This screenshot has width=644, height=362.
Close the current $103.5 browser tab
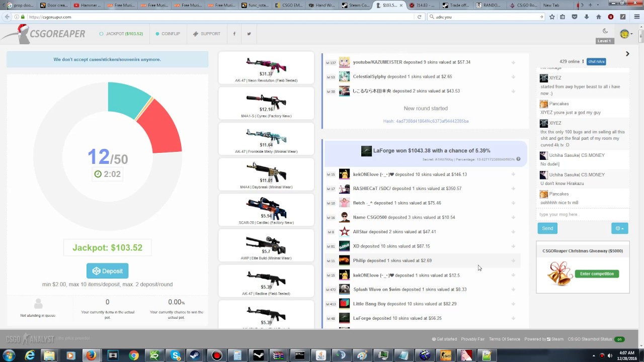(x=401, y=5)
